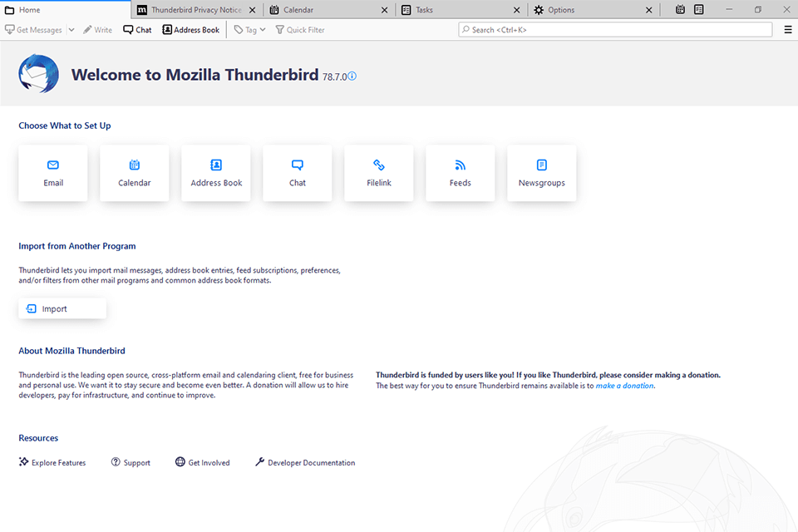Click the Resources heading

(38, 438)
